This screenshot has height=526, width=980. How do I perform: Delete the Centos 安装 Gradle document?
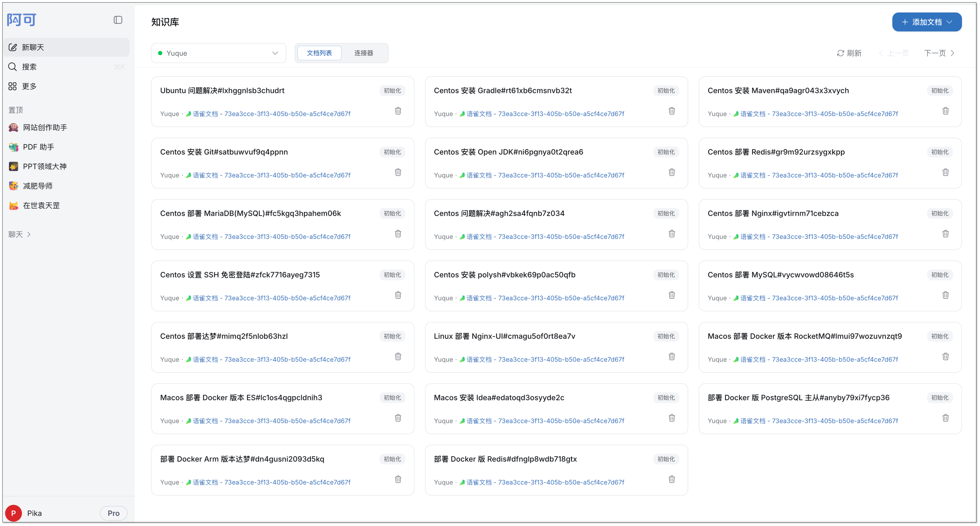672,111
